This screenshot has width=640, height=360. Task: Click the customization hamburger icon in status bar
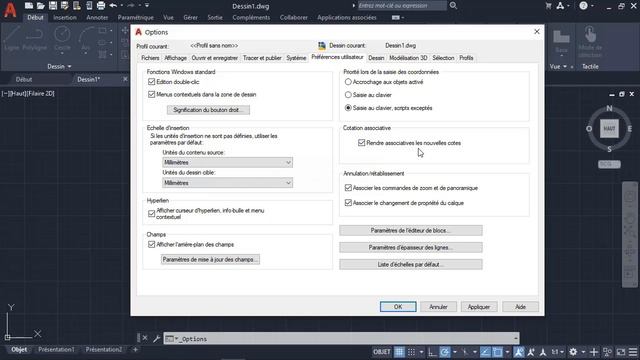coord(633,352)
